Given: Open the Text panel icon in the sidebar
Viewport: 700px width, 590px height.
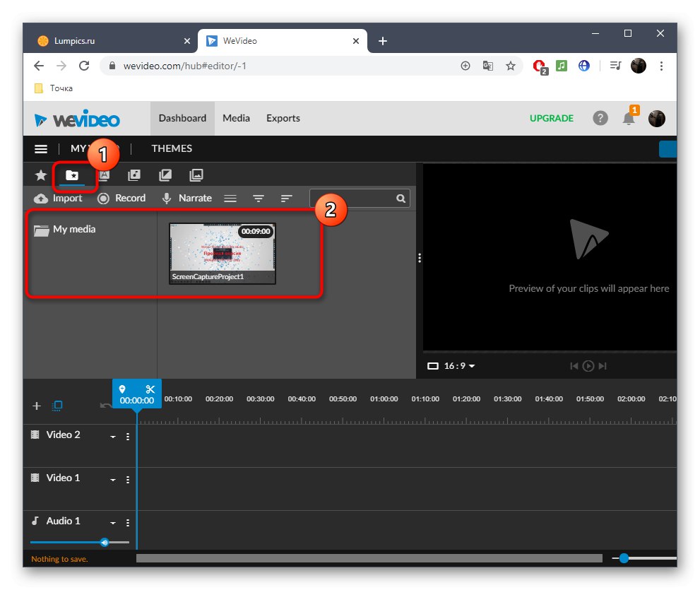Looking at the screenshot, I should [102, 175].
